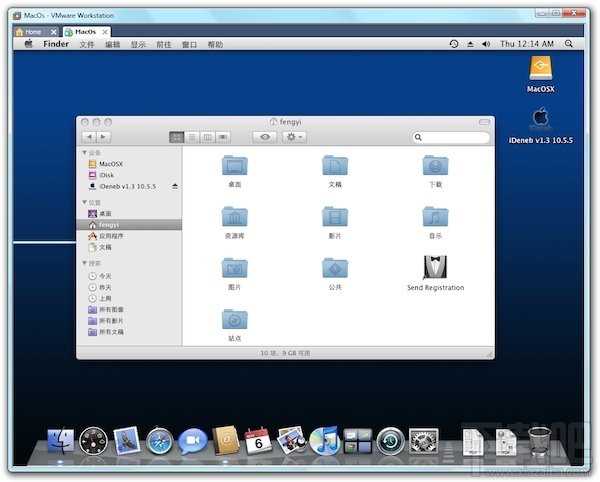
Task: Switch Finder to icon view
Action: pos(177,137)
